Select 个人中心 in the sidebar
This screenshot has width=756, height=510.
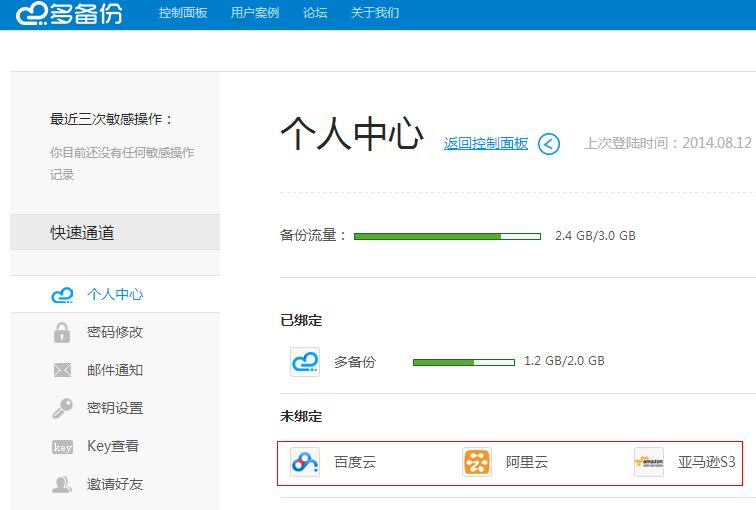[x=115, y=295]
